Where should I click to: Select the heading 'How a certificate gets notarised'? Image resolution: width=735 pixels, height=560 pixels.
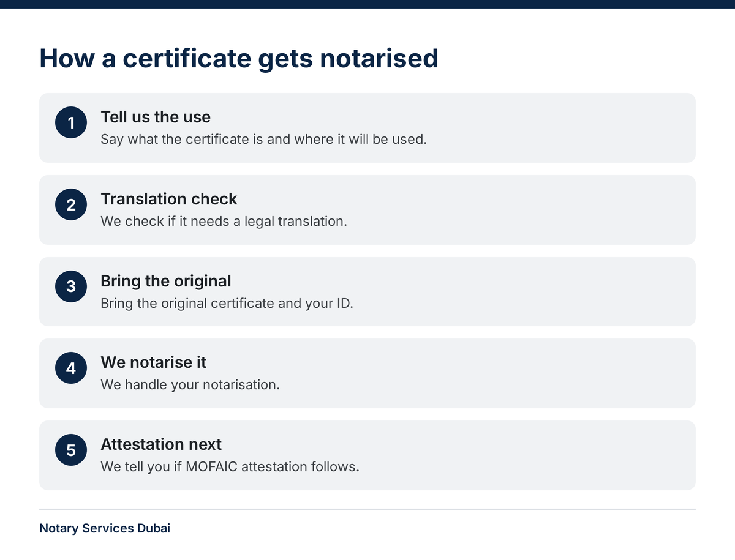[239, 58]
